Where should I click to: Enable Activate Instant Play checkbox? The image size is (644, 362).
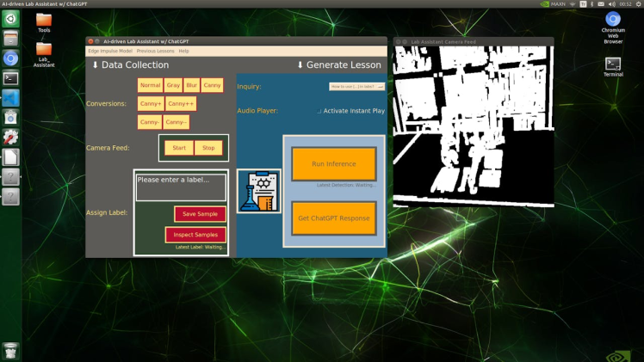tap(319, 111)
